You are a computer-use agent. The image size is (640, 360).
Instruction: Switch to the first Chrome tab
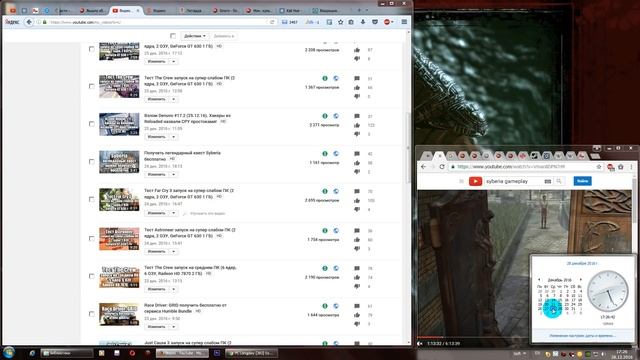[x=427, y=156]
